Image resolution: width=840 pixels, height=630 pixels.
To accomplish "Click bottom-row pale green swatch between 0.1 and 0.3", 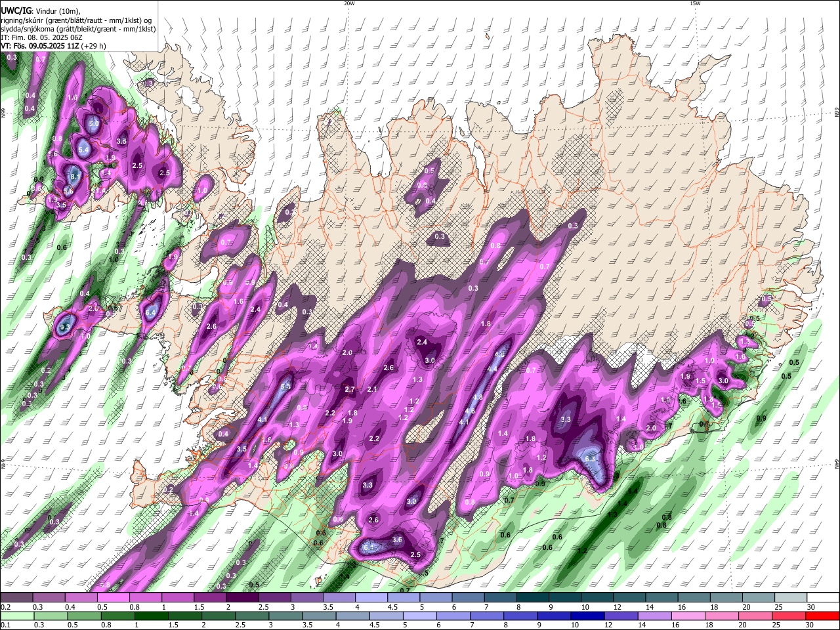I will tap(17, 616).
